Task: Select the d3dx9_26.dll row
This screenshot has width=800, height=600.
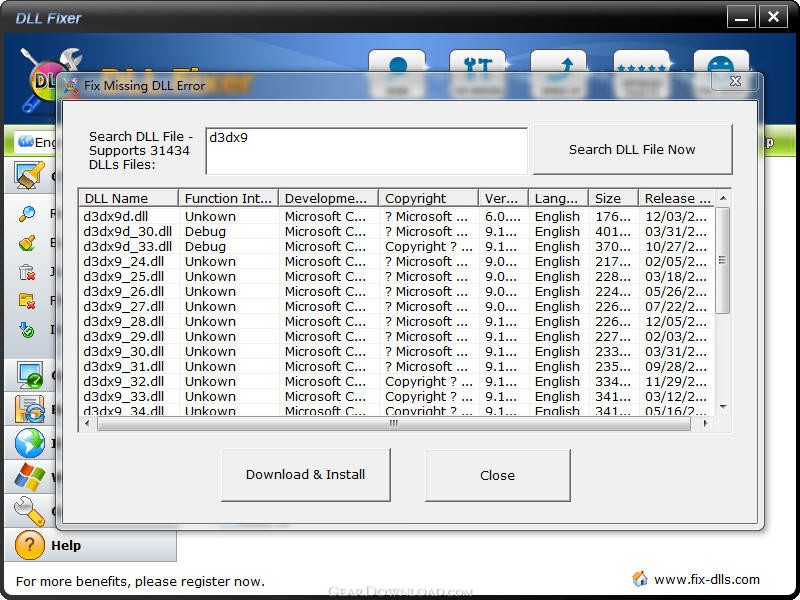Action: pyautogui.click(x=396, y=291)
